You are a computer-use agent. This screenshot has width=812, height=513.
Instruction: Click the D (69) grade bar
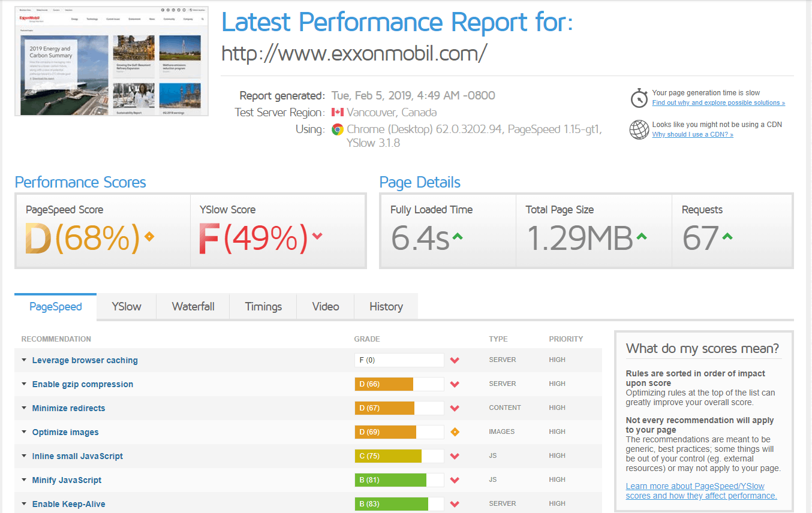(x=399, y=432)
